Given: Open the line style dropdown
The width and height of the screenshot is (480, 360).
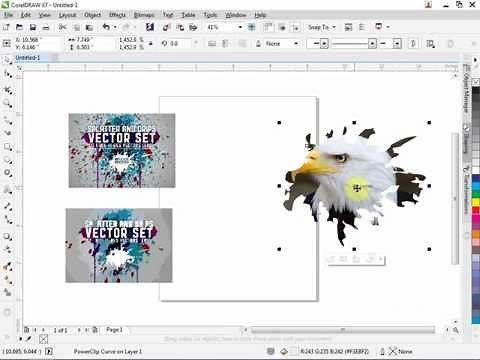Looking at the screenshot, I should pos(372,44).
